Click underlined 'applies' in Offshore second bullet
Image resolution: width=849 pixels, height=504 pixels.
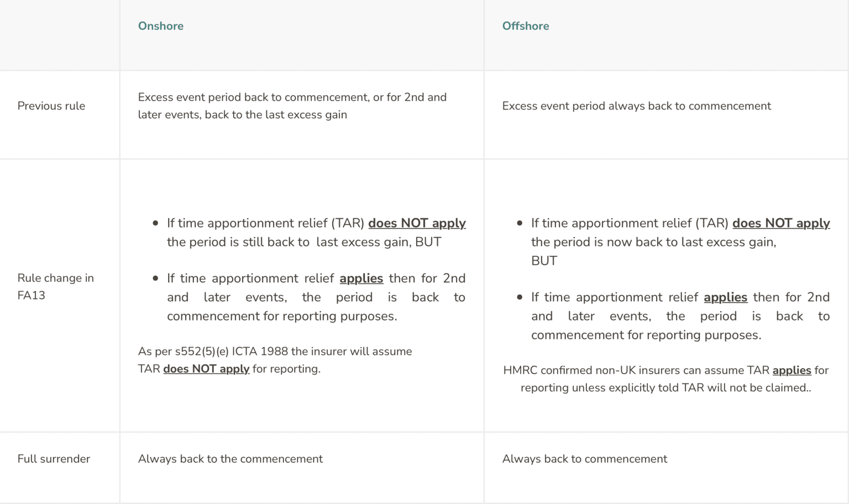[x=725, y=297]
